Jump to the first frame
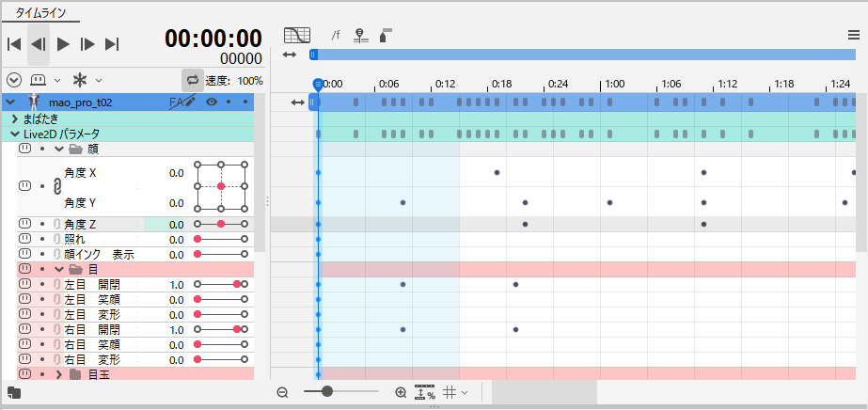 [14, 43]
